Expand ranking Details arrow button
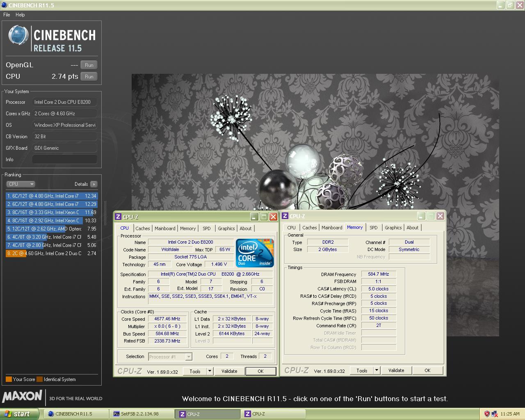The width and height of the screenshot is (525, 420). tap(94, 184)
